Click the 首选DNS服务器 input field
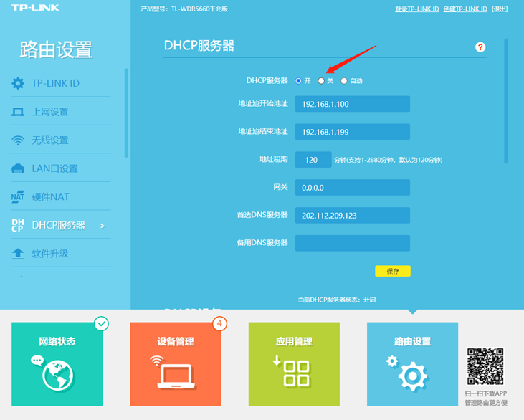 [352, 215]
